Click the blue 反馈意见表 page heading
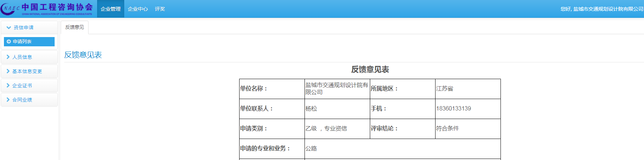The width and height of the screenshot is (644, 160). 83,55
